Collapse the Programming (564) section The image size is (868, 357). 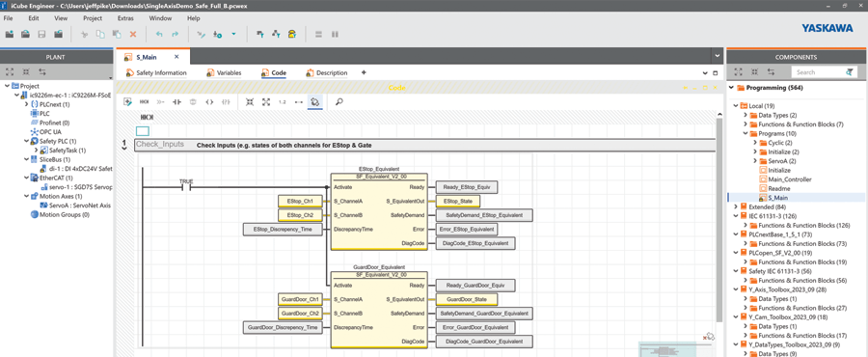click(x=732, y=88)
